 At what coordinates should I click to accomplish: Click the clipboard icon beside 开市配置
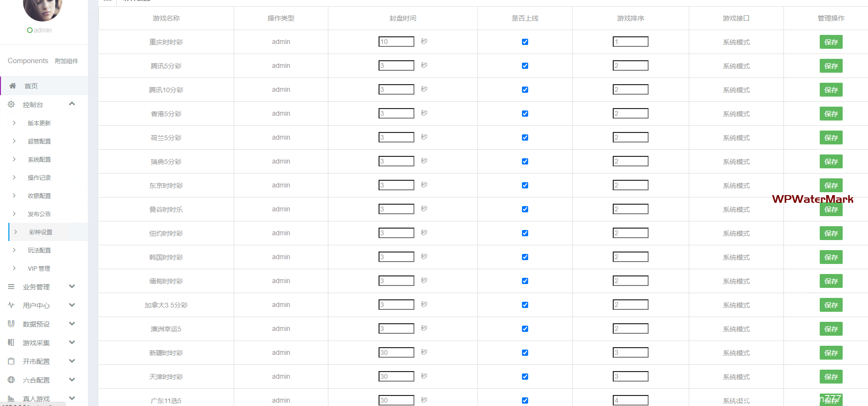11,361
